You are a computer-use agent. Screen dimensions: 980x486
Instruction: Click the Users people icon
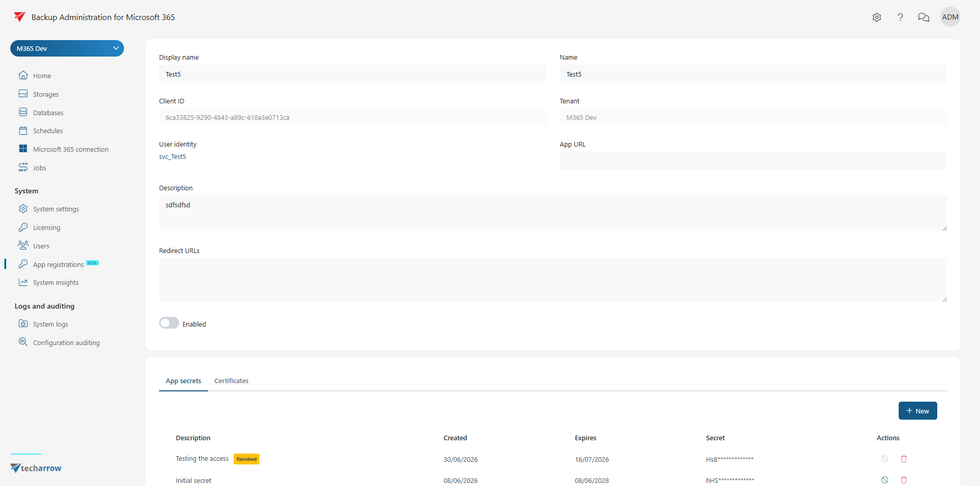[x=23, y=245]
